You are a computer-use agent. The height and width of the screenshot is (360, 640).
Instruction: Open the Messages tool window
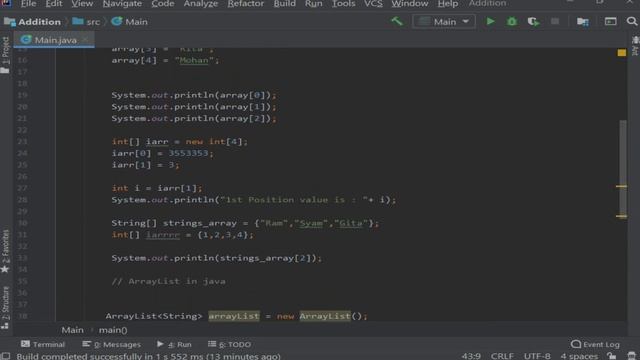111,344
